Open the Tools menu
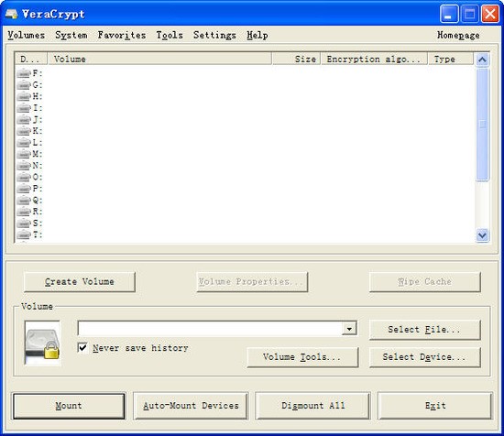504x436 pixels. 170,35
